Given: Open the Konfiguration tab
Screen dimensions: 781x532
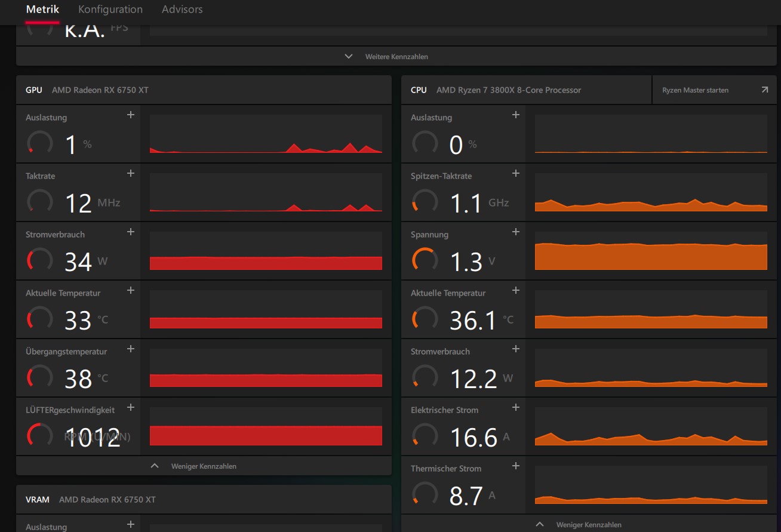Looking at the screenshot, I should point(110,10).
